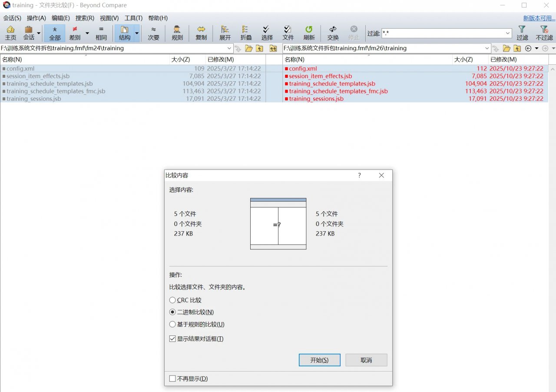Click the 复制 copy toolbar button

201,33
